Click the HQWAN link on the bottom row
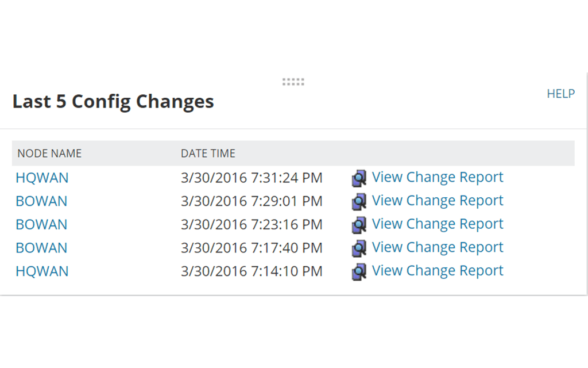 [41, 271]
